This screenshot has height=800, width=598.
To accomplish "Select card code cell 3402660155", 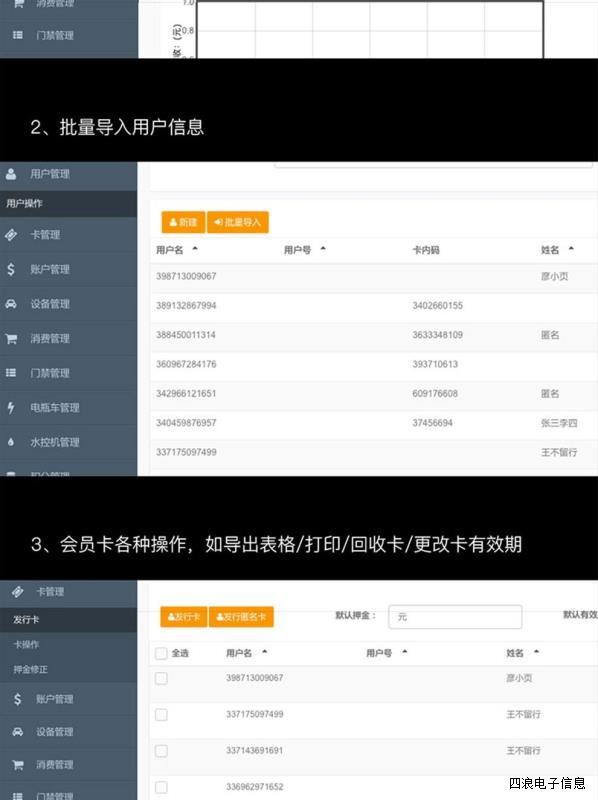I will point(438,306).
